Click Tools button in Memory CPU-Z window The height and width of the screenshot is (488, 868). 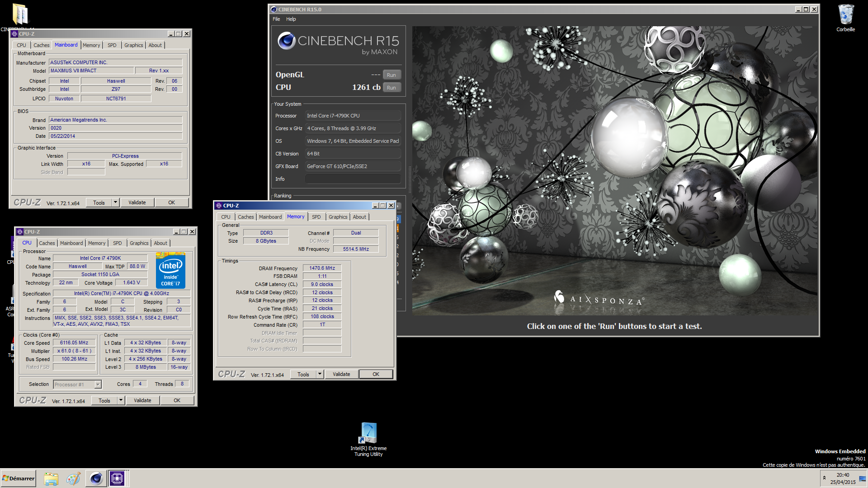tap(303, 374)
